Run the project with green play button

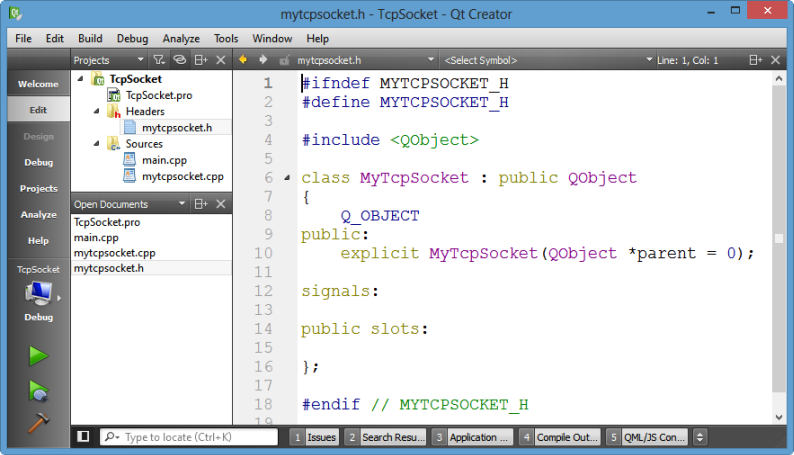[x=38, y=356]
